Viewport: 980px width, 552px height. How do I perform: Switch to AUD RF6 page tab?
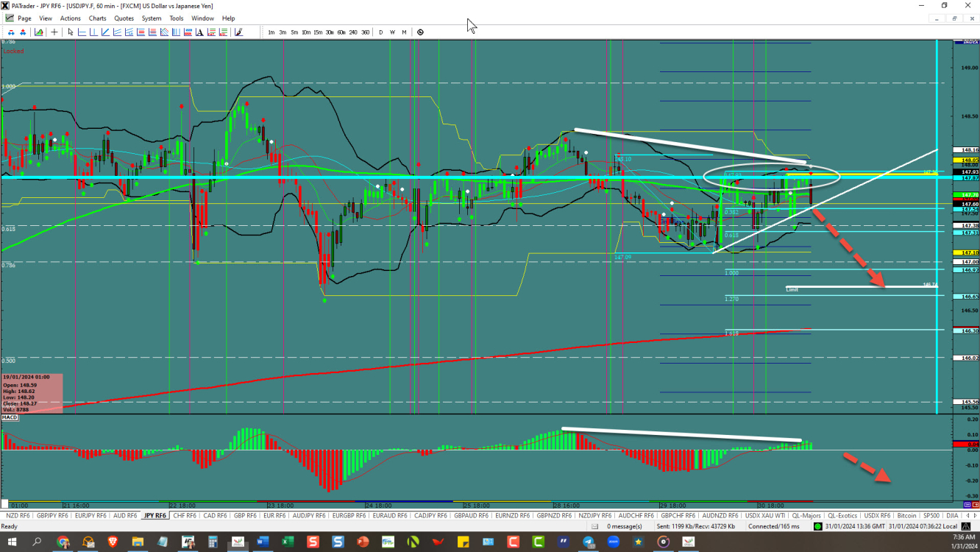pos(125,516)
